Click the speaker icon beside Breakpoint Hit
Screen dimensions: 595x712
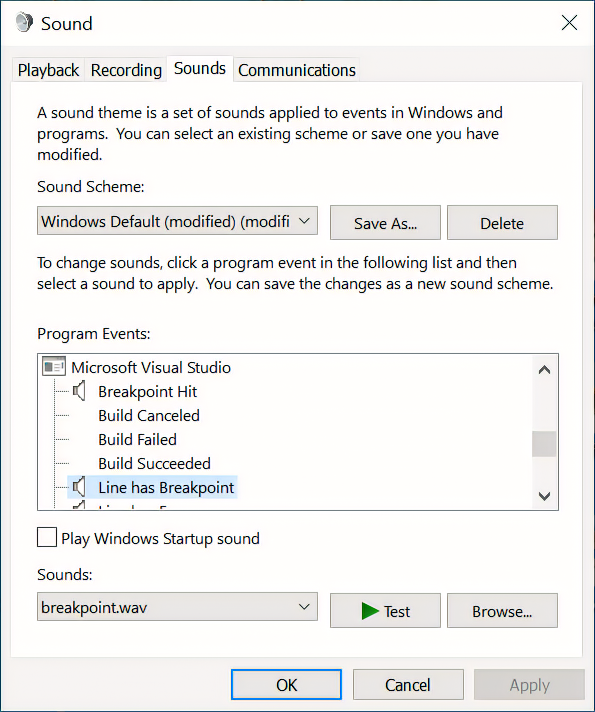point(79,391)
